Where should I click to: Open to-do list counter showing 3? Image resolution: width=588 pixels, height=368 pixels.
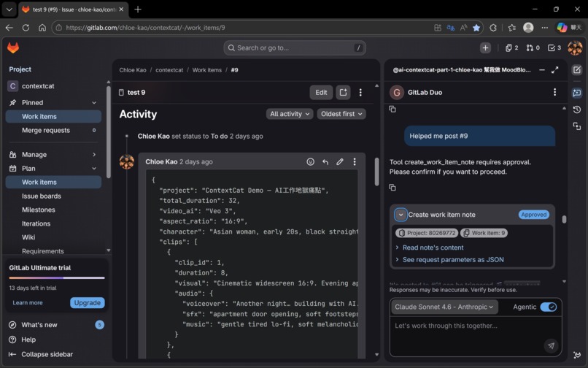point(554,47)
